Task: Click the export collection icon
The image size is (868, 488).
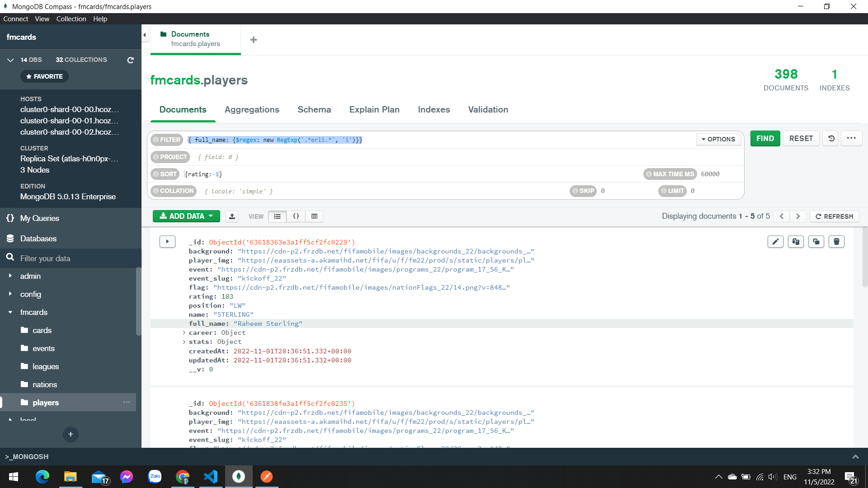Action: 232,216
